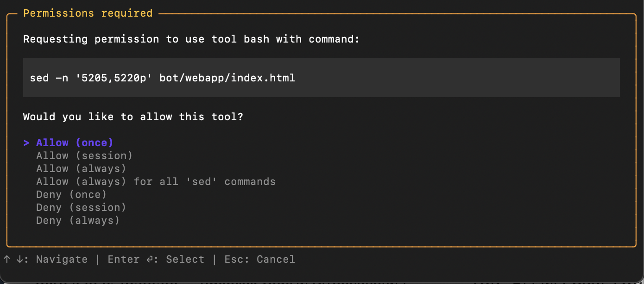The width and height of the screenshot is (644, 284).
Task: Choose Deny (session) option
Action: [x=81, y=208]
